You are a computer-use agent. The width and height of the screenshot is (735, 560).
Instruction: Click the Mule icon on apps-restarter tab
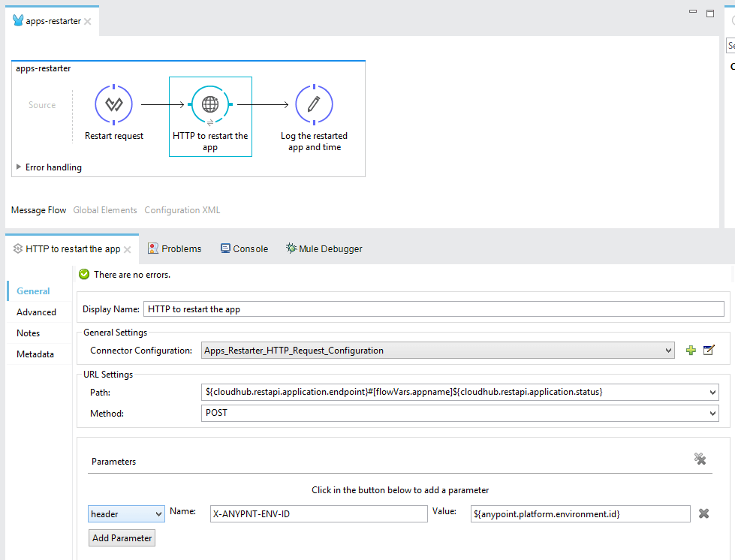pos(18,20)
